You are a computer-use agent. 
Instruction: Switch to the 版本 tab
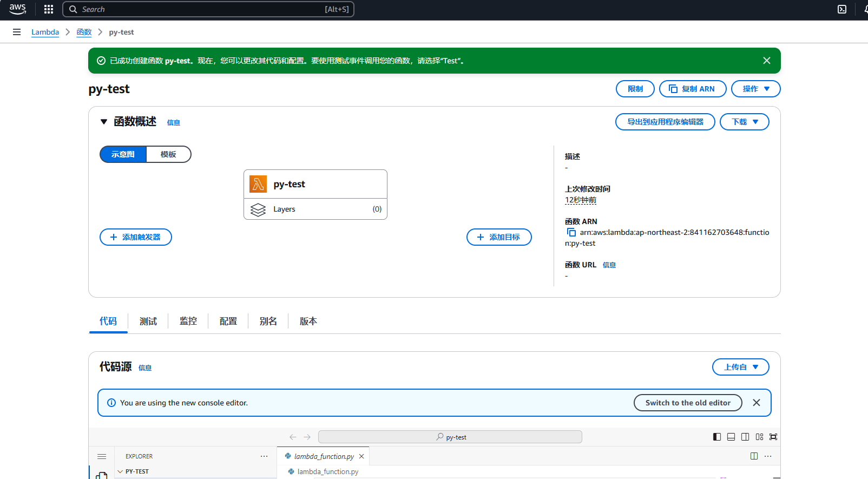(x=308, y=321)
